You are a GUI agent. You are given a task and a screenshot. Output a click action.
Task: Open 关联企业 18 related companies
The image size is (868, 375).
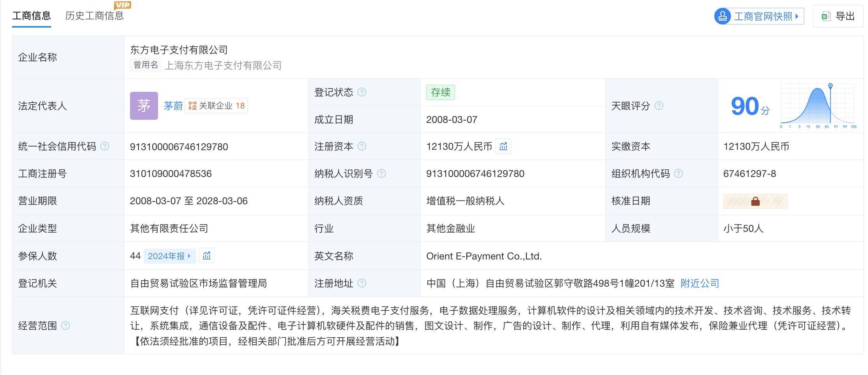[x=216, y=106]
